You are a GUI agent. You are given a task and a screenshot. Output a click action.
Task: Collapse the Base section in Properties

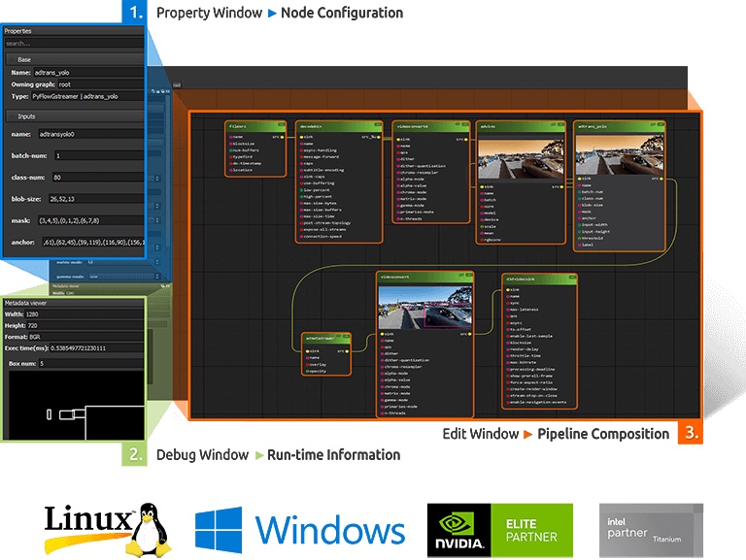click(74, 59)
